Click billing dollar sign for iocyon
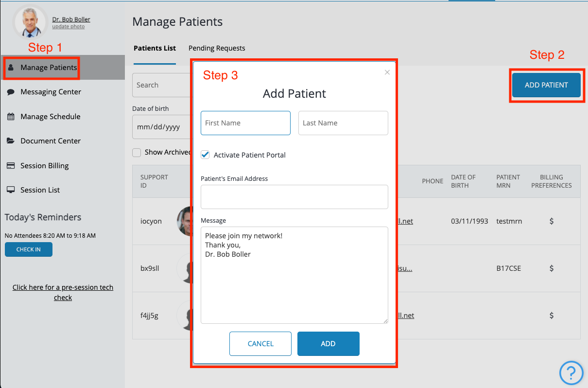The height and width of the screenshot is (388, 588). [x=552, y=221]
